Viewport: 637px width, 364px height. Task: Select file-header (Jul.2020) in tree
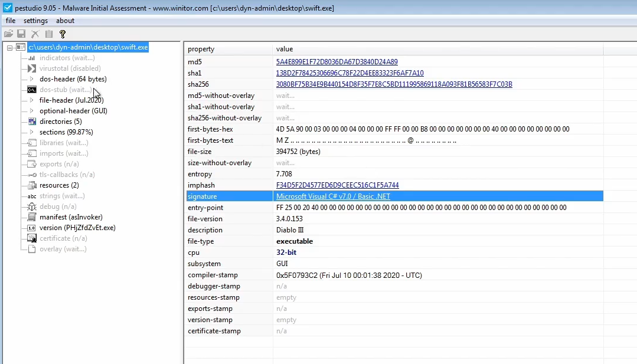pos(71,100)
